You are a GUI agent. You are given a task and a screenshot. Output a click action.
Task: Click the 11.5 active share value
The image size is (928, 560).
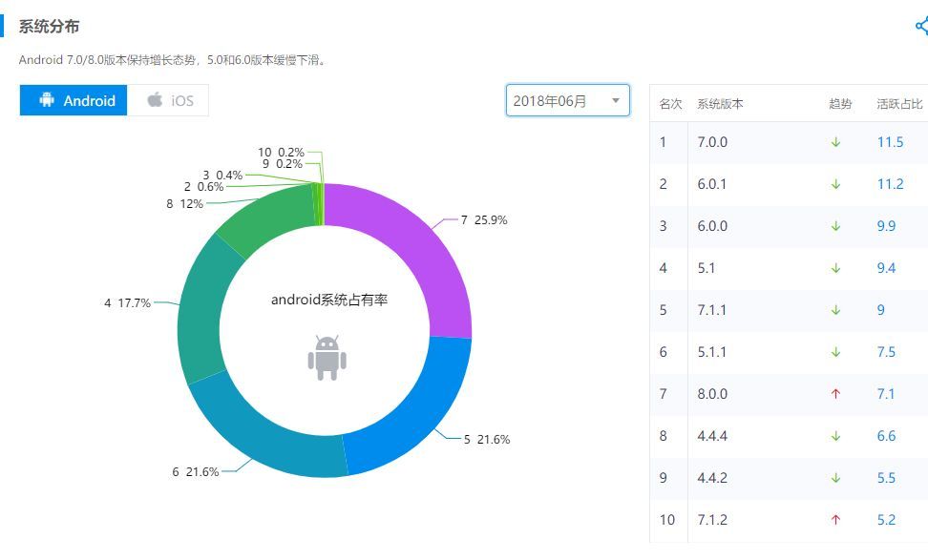tap(890, 142)
